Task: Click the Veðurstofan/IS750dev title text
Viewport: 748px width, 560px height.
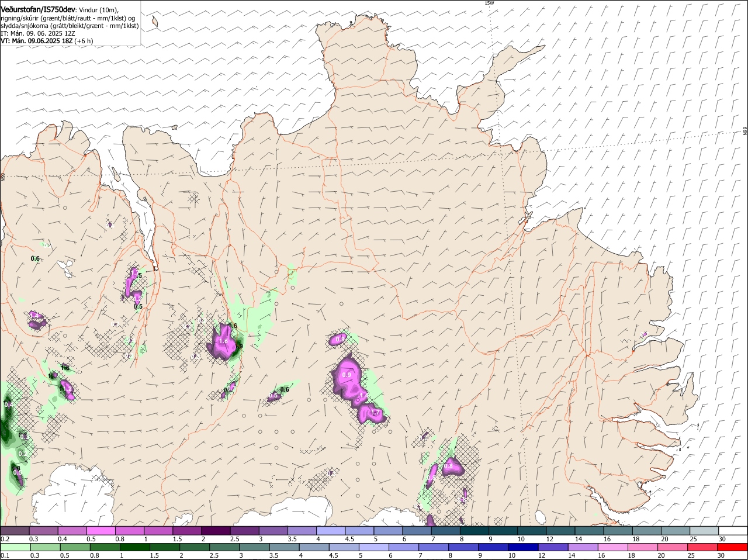Action: click(x=38, y=10)
